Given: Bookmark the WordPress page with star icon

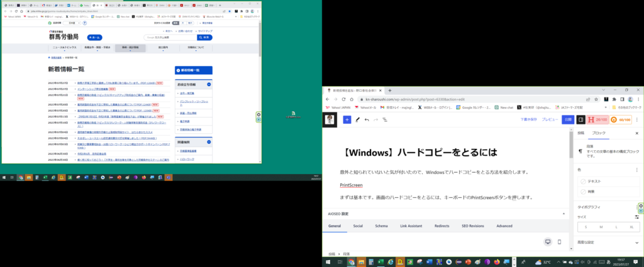Looking at the screenshot, I should (596, 99).
